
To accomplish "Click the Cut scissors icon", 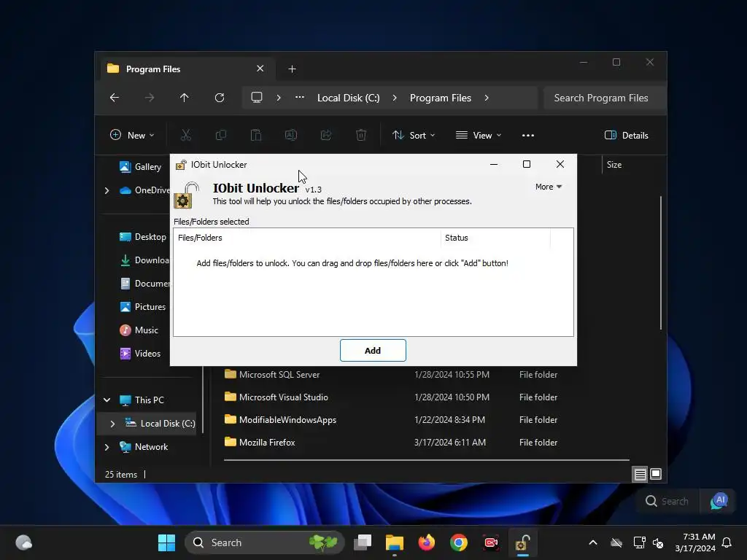I will (x=186, y=135).
